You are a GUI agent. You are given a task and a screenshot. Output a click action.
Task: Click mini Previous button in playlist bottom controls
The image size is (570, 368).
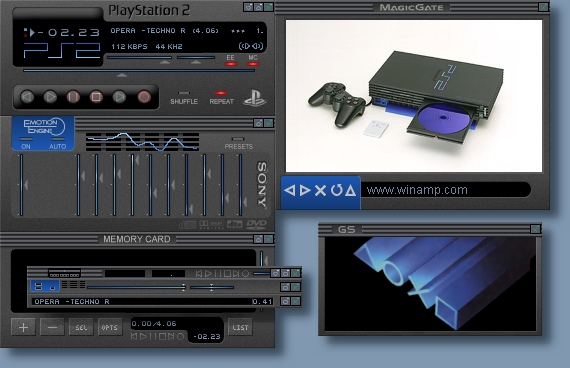pyautogui.click(x=134, y=337)
